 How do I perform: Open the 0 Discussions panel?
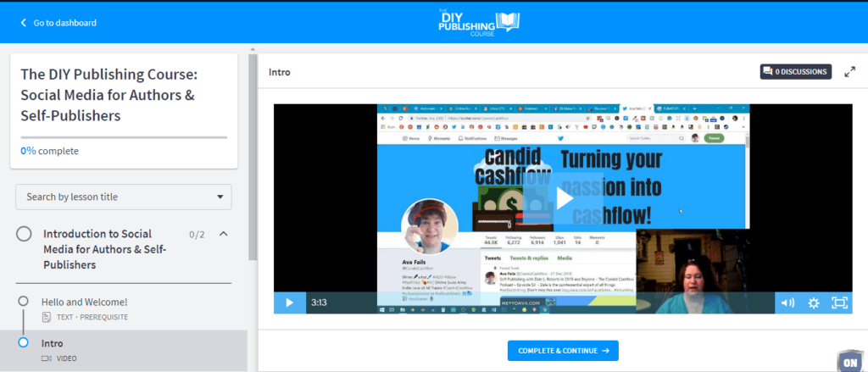click(x=795, y=71)
